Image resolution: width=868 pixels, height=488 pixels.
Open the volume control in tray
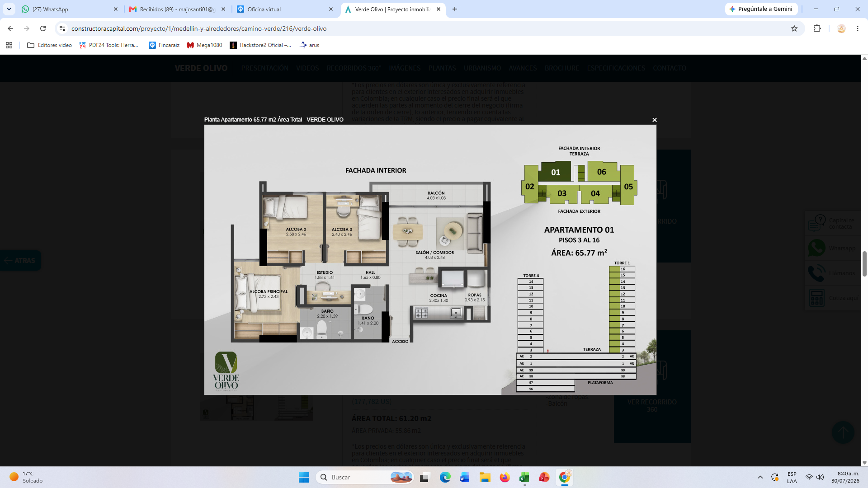point(820,477)
